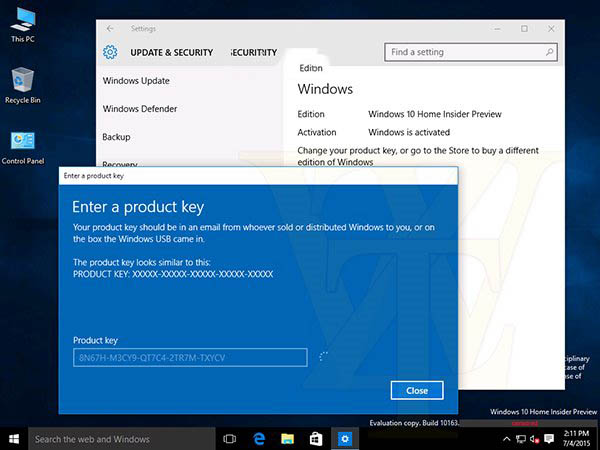The height and width of the screenshot is (450, 600).
Task: Launch Microsoft Edge from the taskbar
Action: coord(258,438)
